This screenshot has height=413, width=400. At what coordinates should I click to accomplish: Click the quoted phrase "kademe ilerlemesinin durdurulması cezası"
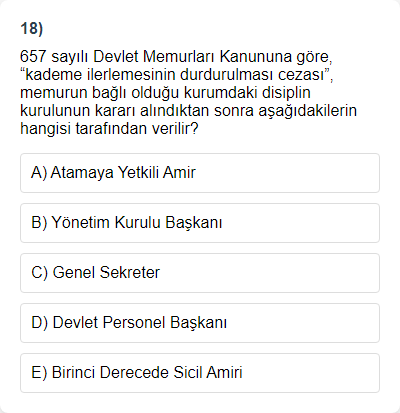coord(175,75)
